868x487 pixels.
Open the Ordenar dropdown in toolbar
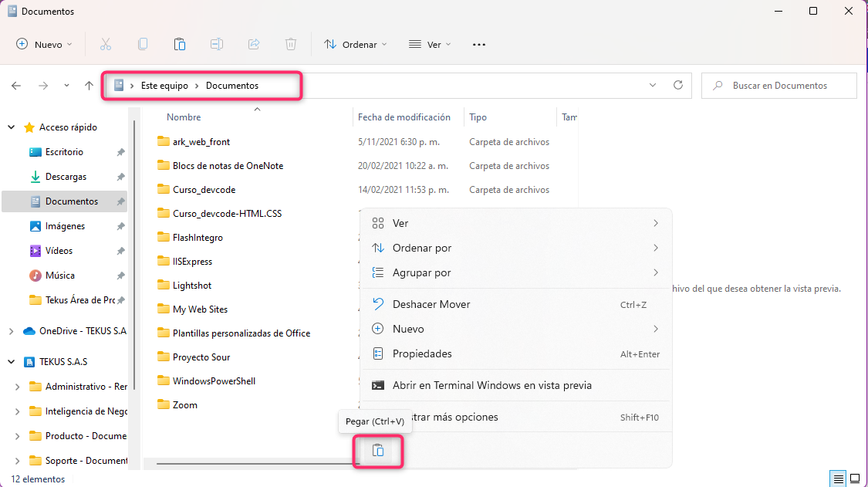pyautogui.click(x=355, y=45)
